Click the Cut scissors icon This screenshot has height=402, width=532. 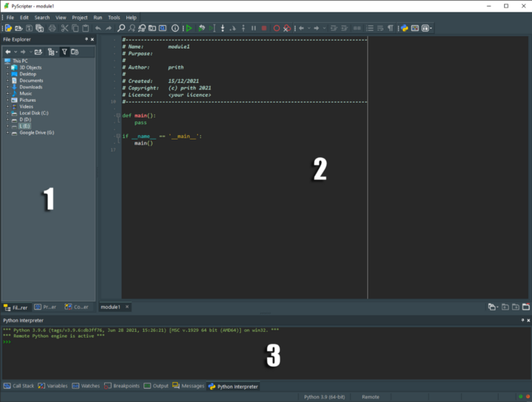[x=64, y=29]
